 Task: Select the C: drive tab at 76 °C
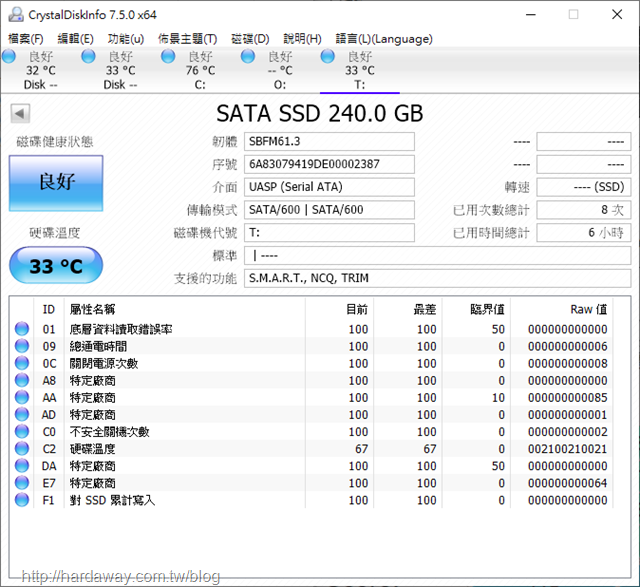click(200, 70)
